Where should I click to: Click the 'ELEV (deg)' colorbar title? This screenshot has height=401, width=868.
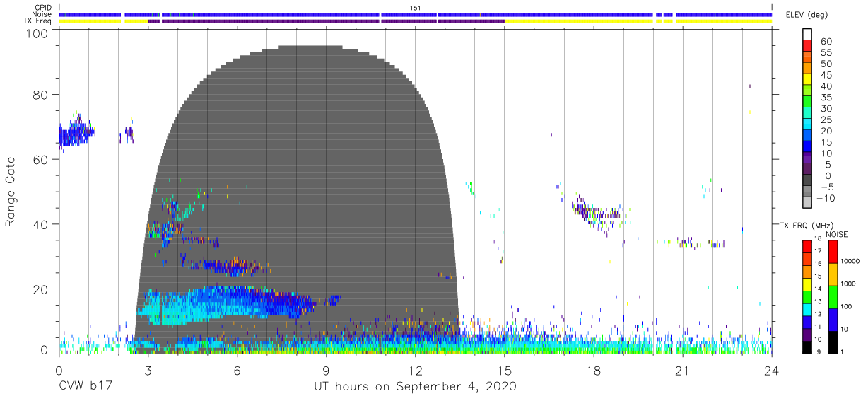tap(807, 15)
